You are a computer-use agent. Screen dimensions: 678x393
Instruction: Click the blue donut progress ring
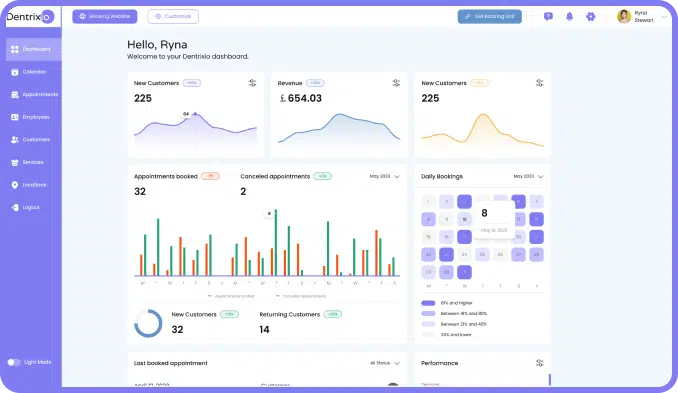point(148,323)
